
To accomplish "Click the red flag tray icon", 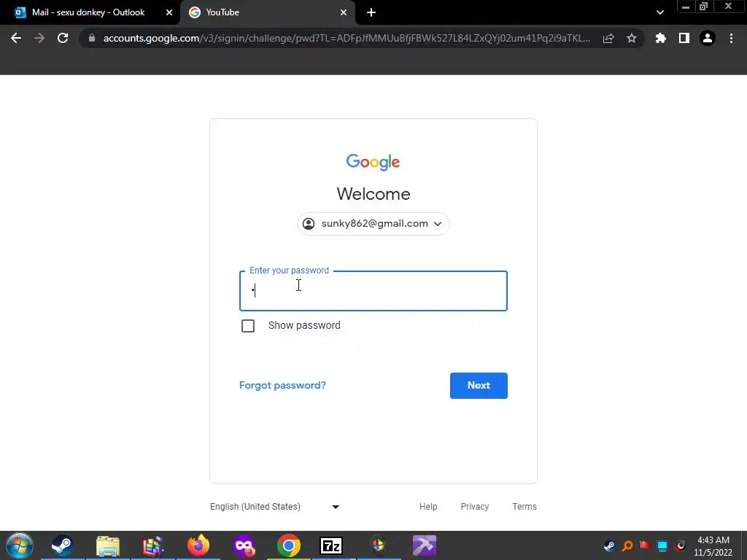I will coord(645,545).
